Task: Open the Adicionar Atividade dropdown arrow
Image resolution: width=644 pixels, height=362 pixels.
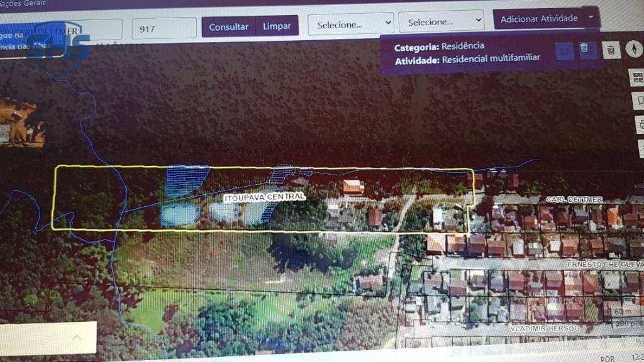Action: point(591,17)
